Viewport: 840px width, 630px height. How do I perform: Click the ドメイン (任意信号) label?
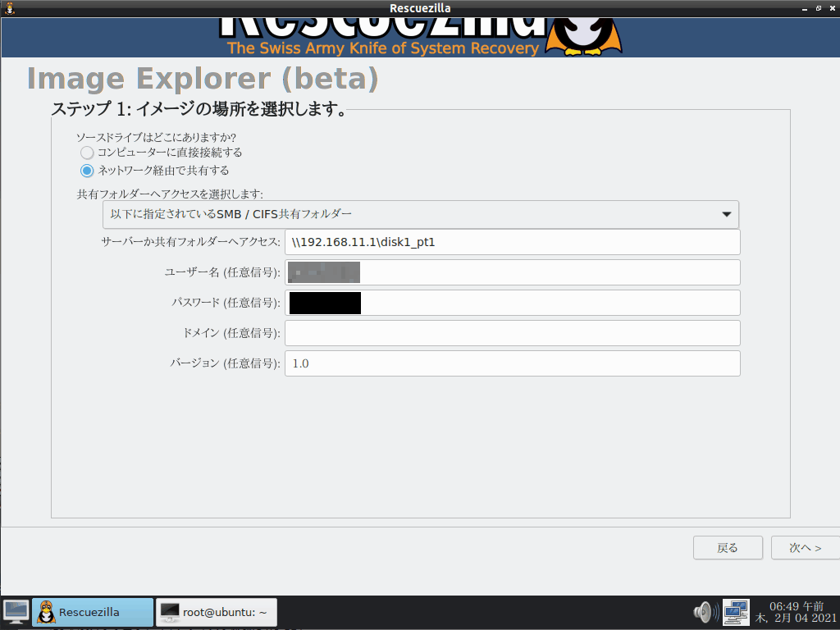tap(231, 333)
